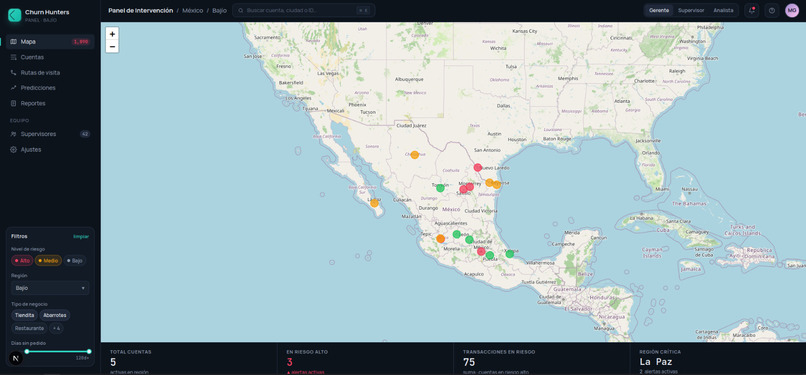Select the red marker near Nuevo Laredo

[478, 167]
